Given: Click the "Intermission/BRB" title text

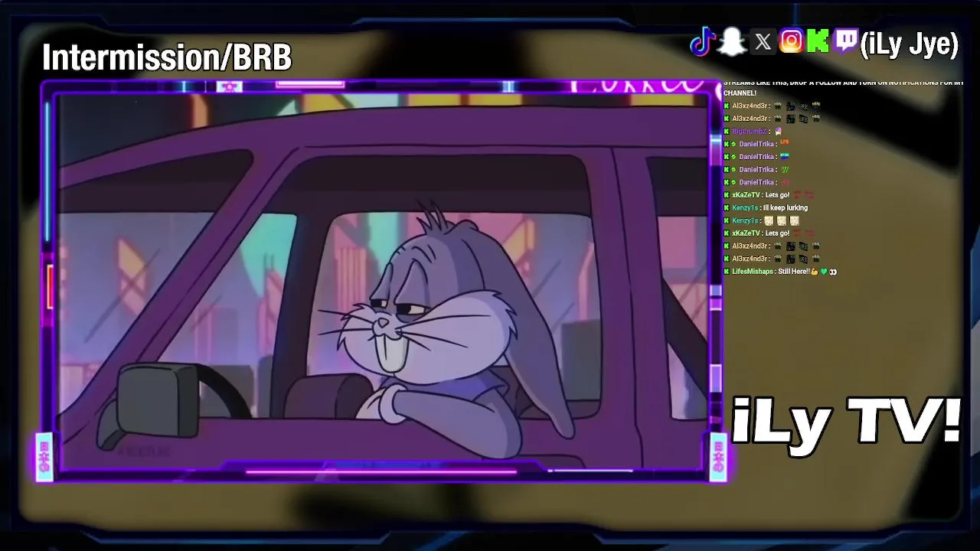Looking at the screenshot, I should (x=167, y=57).
